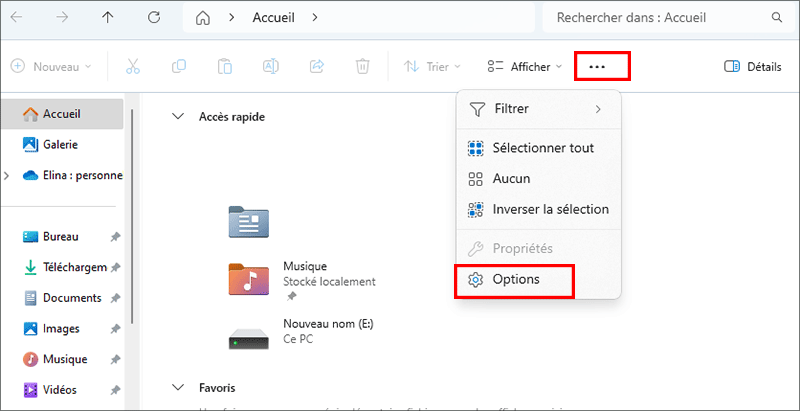Open the Filtrer submenu
The height and width of the screenshot is (411, 800).
tap(538, 109)
